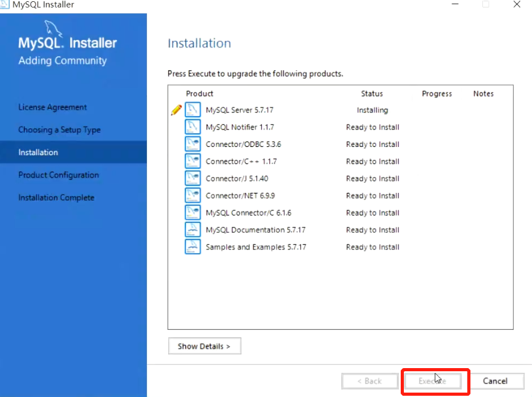
Task: Click the Connector/ODBC 5.3.6 product icon
Action: click(193, 144)
